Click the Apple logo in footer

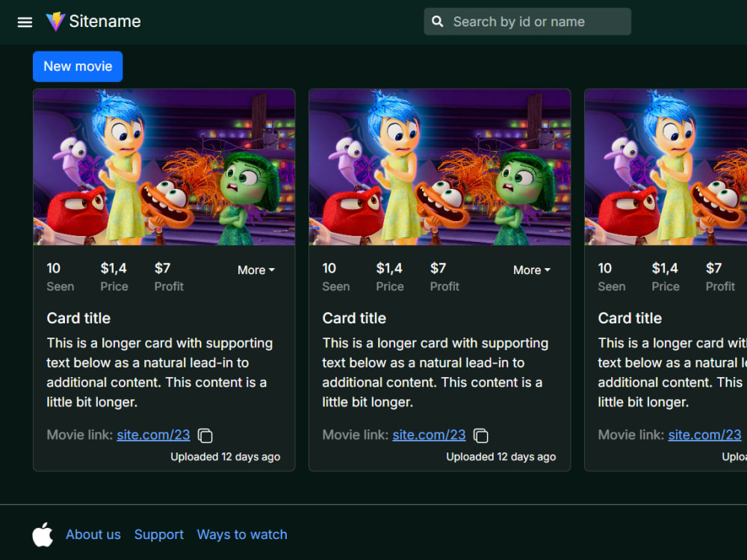point(43,535)
